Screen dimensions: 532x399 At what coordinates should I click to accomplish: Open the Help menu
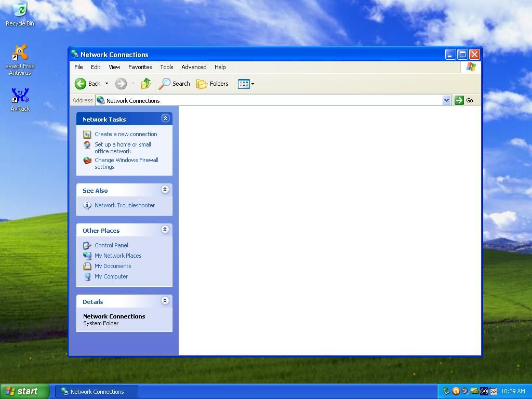(x=220, y=67)
